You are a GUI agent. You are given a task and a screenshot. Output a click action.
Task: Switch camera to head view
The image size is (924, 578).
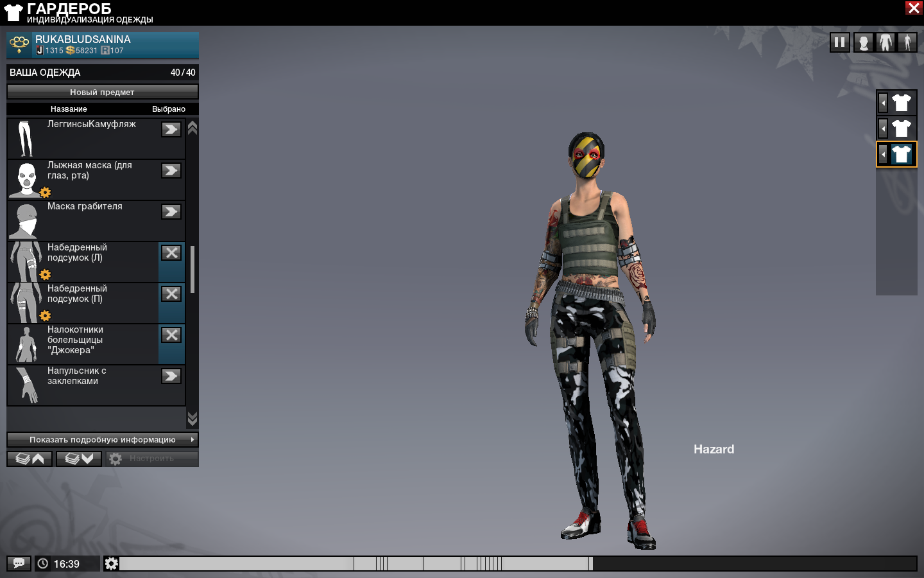[864, 42]
